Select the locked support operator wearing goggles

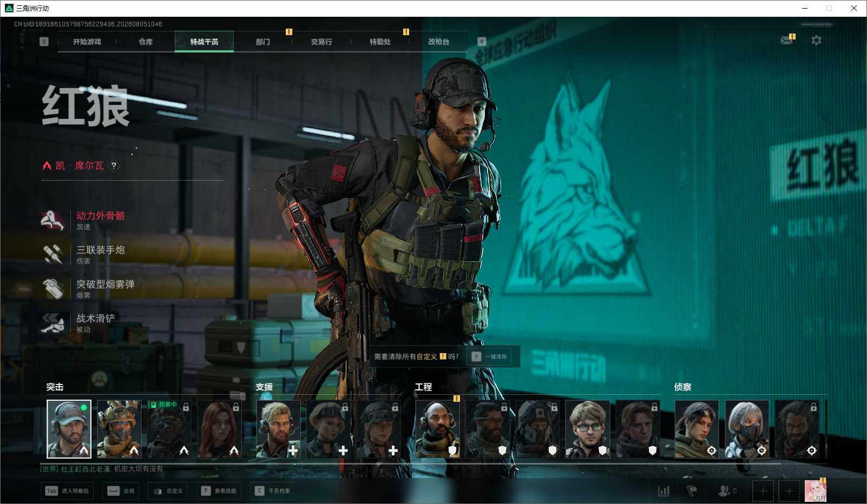pos(328,429)
